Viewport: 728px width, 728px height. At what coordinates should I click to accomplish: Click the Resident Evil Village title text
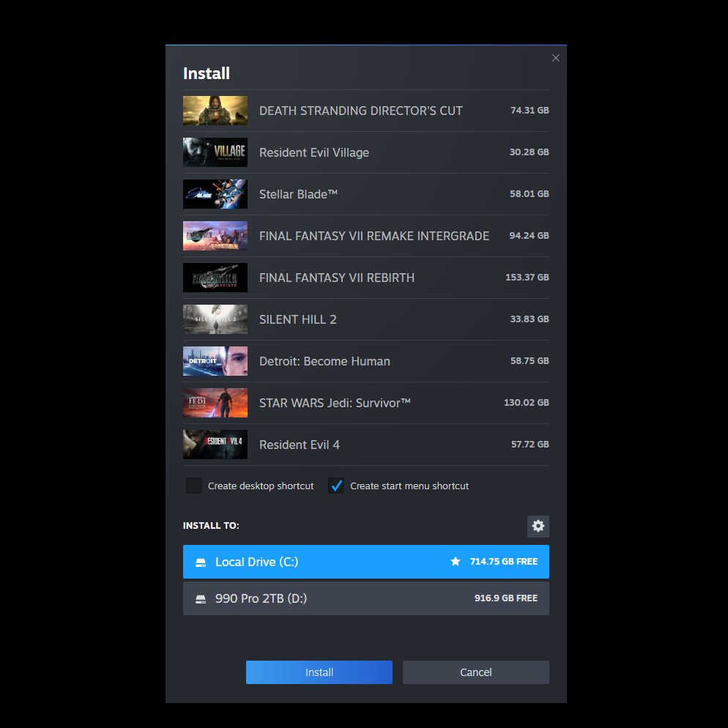314,153
